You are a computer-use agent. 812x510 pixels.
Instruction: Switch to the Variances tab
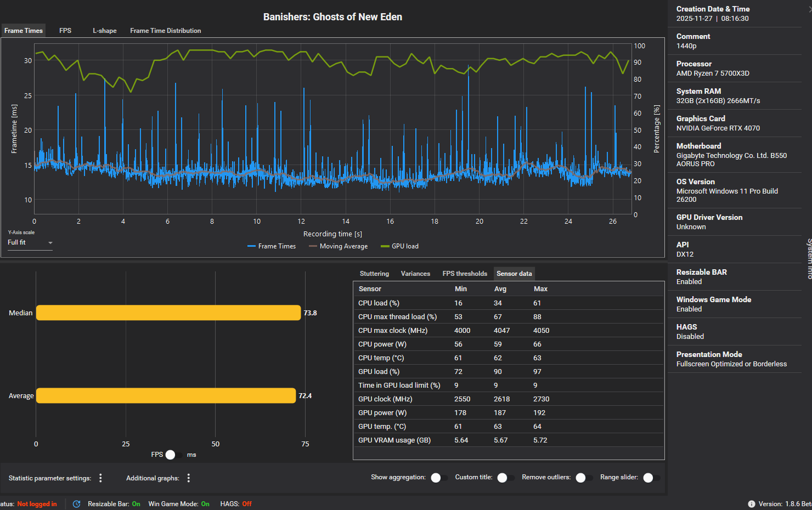[x=415, y=274]
